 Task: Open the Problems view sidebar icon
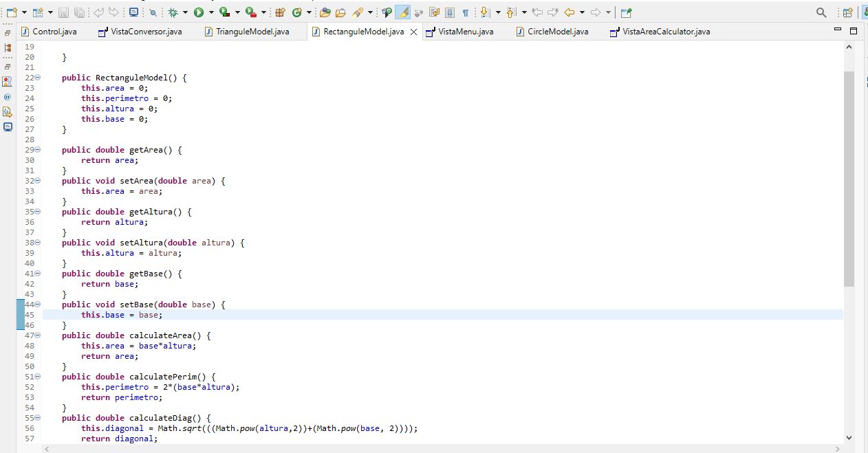coord(8,81)
